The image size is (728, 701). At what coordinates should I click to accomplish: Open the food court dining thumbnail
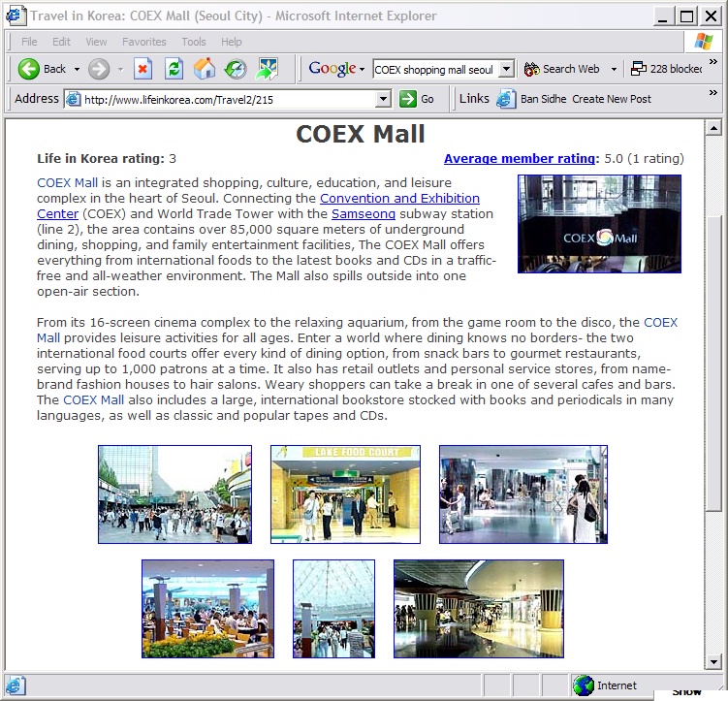tap(208, 609)
